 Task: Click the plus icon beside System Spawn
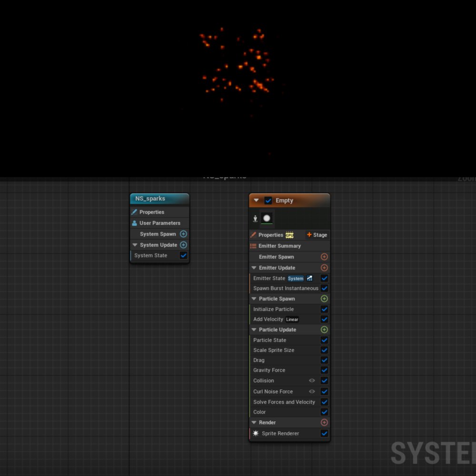[184, 234]
